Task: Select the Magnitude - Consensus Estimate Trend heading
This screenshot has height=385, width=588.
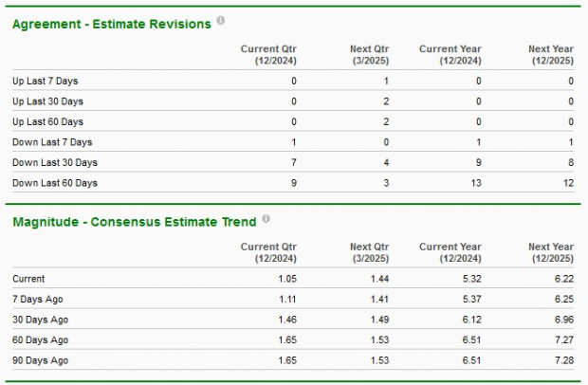Action: 135,222
